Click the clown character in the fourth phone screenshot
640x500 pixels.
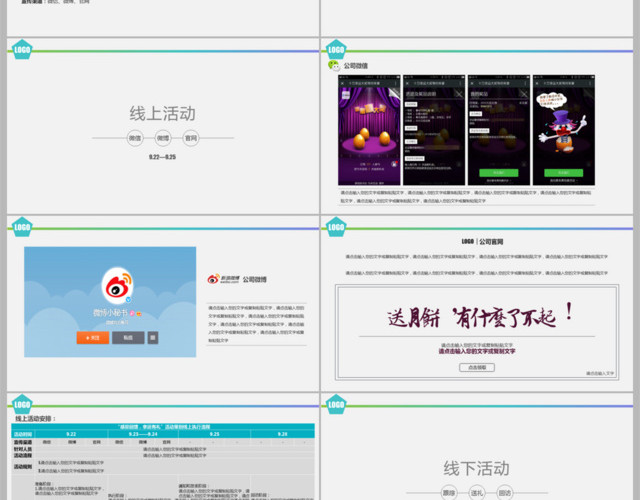coord(562,131)
